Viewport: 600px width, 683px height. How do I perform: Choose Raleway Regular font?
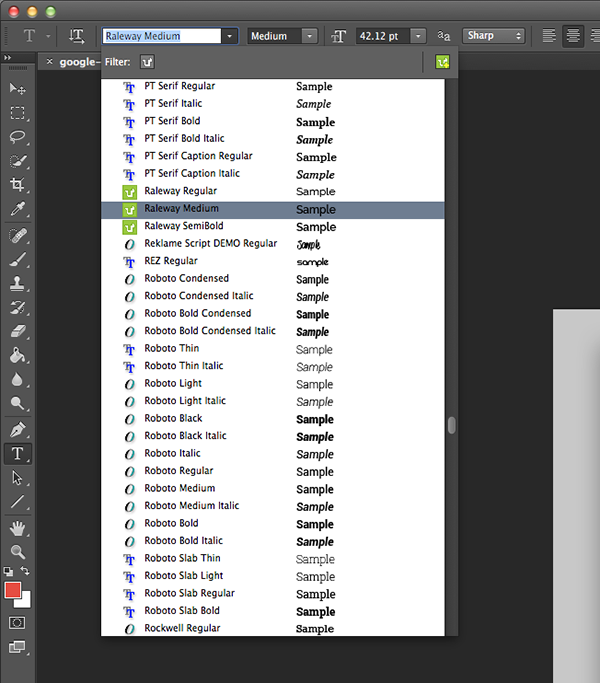tap(273, 191)
